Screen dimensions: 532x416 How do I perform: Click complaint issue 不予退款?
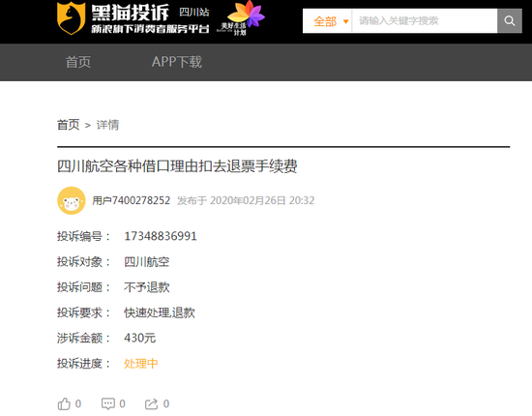(x=147, y=287)
